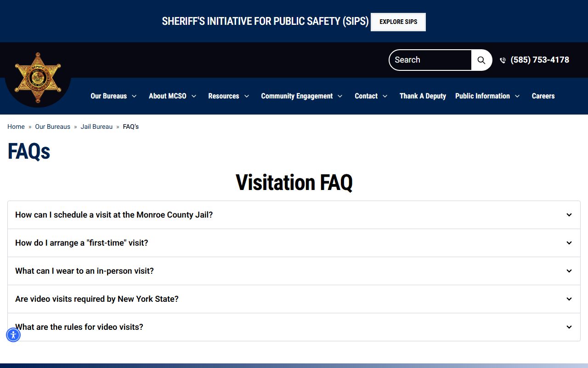Click dropdown arrow next to Our Bureaus

tap(134, 96)
